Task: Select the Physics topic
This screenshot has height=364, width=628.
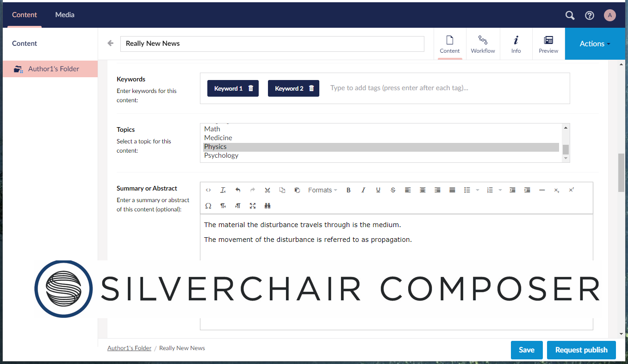Action: (x=381, y=147)
